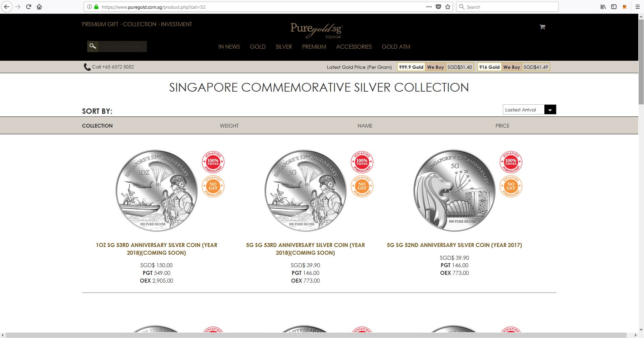Open the SILVER navigation menu
This screenshot has width=644, height=338.
[x=284, y=47]
